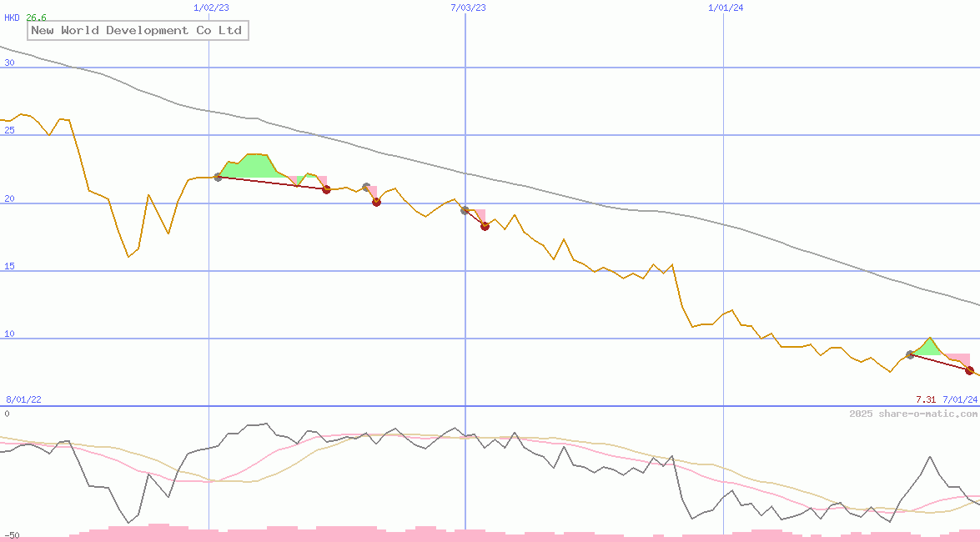Click the New World Development Co Ltd title box

(x=138, y=30)
